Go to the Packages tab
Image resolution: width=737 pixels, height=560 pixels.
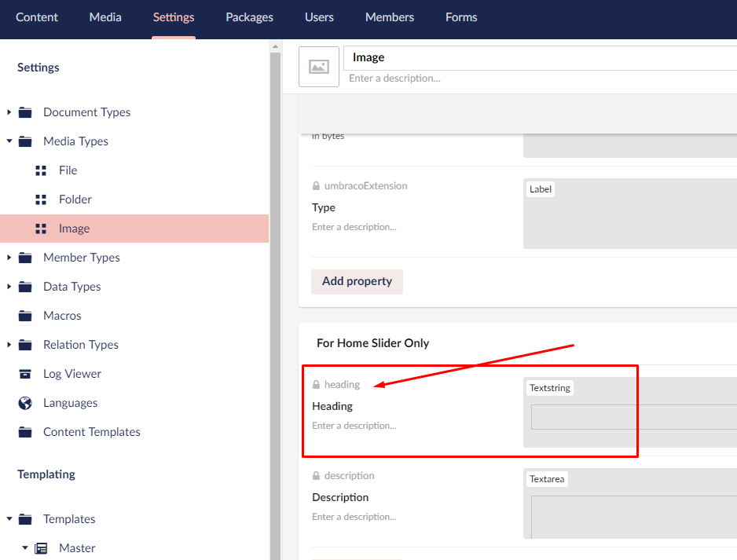(x=249, y=17)
